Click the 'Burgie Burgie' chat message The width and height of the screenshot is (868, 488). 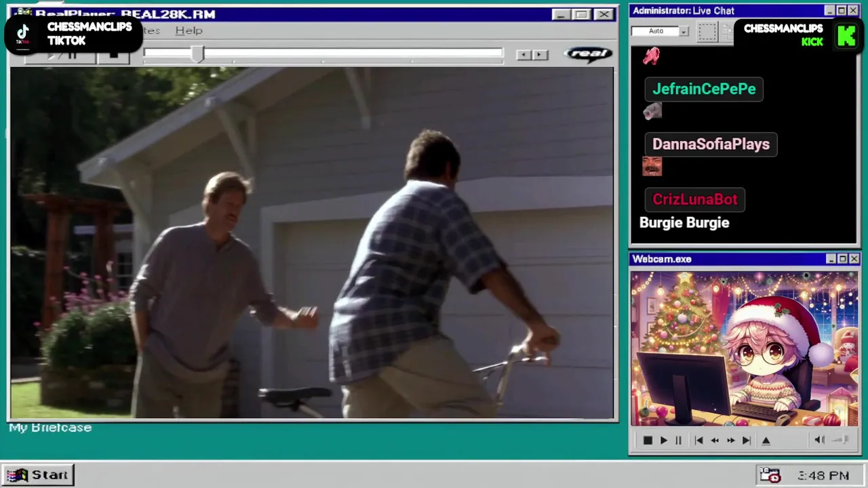[x=684, y=223]
